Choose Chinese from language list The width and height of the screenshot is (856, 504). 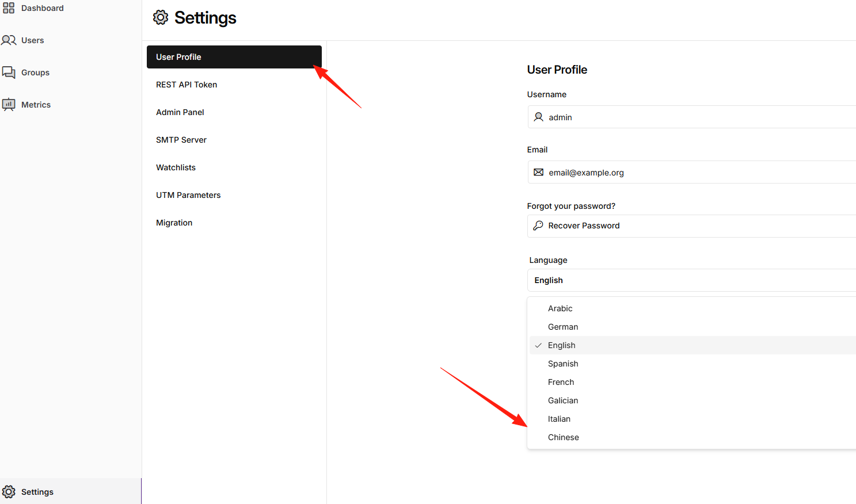693,437
